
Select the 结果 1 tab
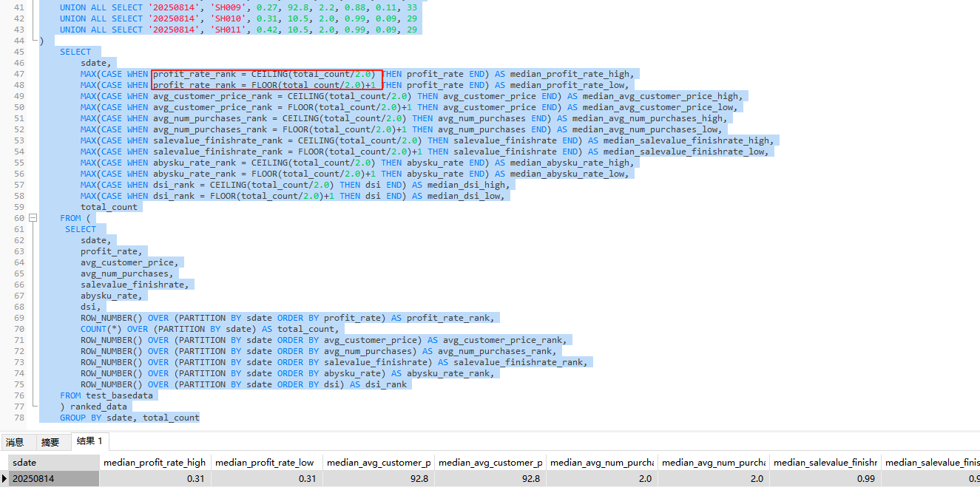coord(89,441)
